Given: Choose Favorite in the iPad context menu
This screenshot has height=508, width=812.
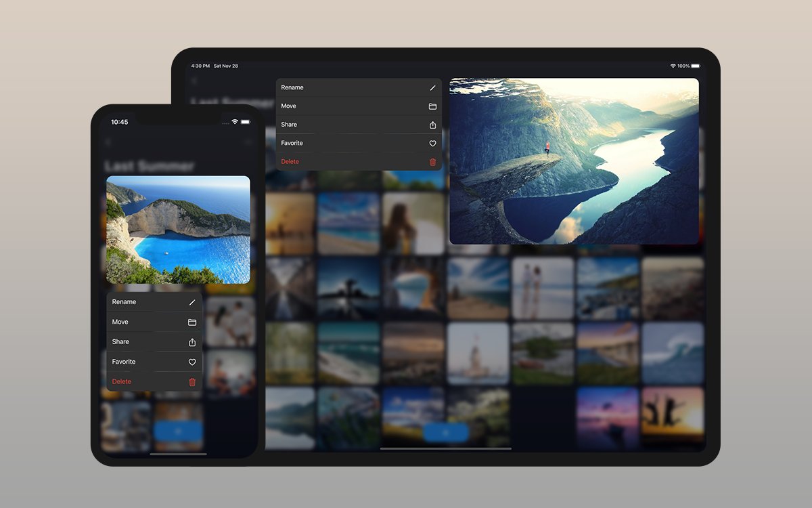Looking at the screenshot, I should [x=359, y=143].
